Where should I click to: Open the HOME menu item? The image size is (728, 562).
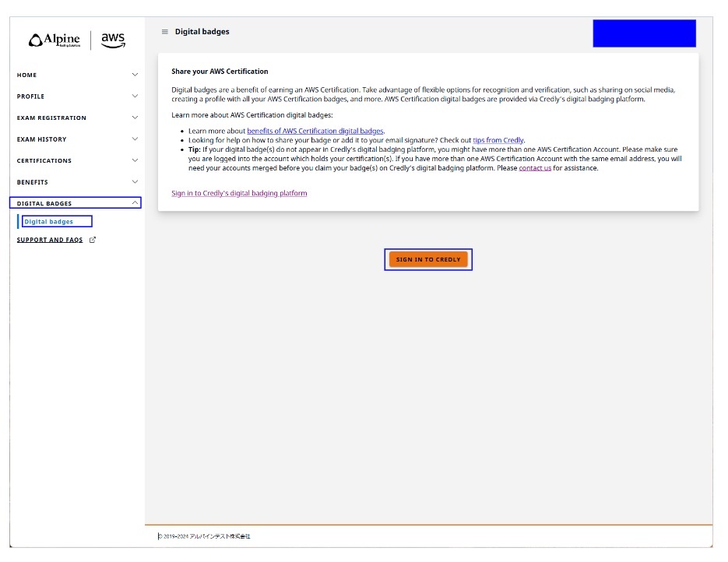point(77,75)
